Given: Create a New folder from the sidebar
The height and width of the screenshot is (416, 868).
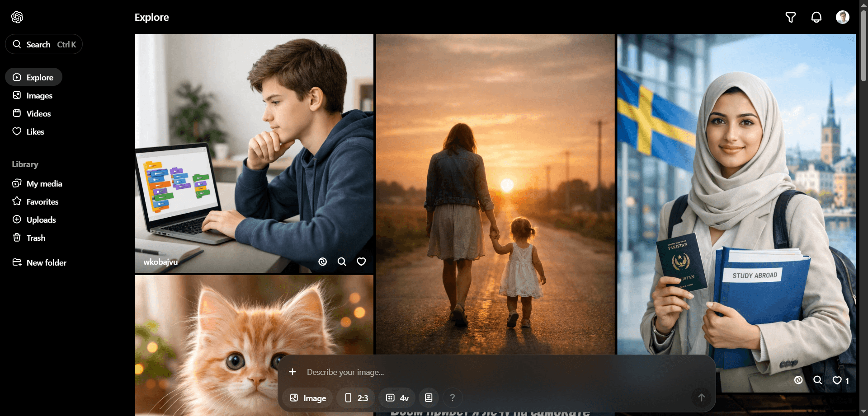Looking at the screenshot, I should point(47,262).
